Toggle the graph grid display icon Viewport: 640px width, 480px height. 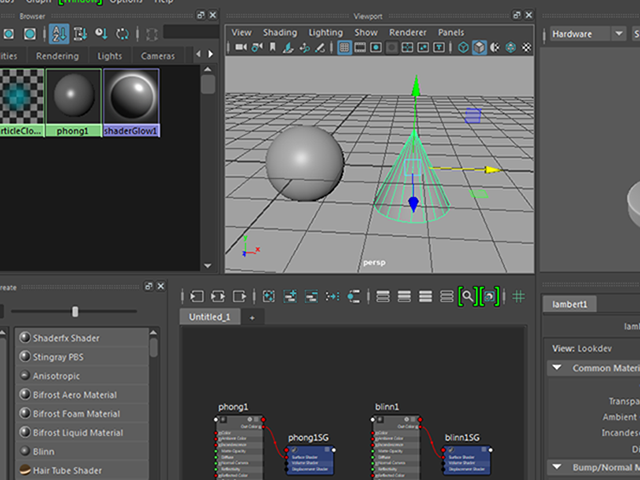(518, 296)
